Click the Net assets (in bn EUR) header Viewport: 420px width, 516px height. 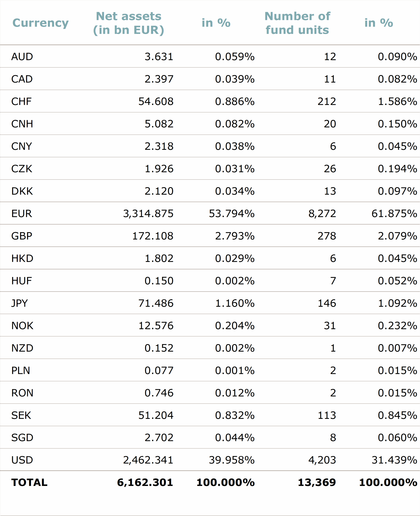pyautogui.click(x=129, y=23)
